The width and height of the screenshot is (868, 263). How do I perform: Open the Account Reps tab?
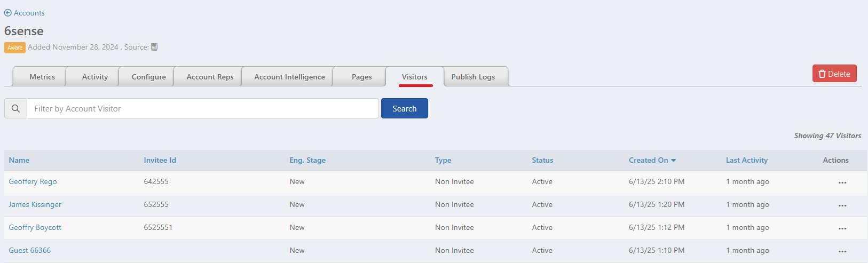pyautogui.click(x=210, y=77)
